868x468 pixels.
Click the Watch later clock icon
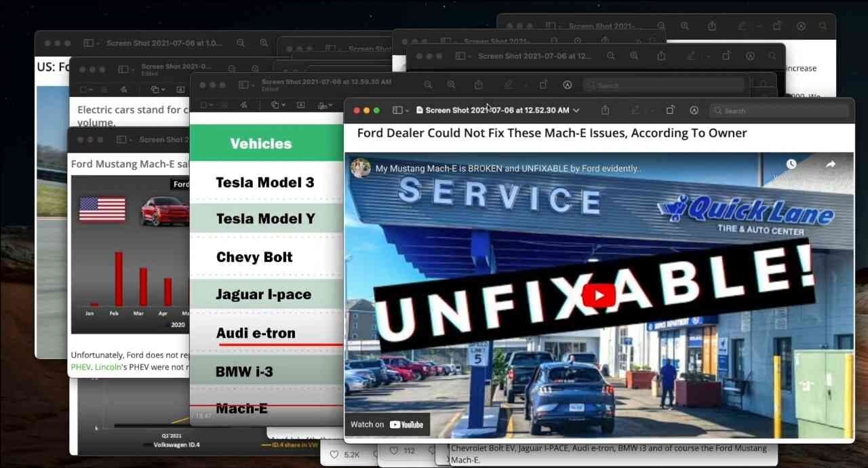791,165
